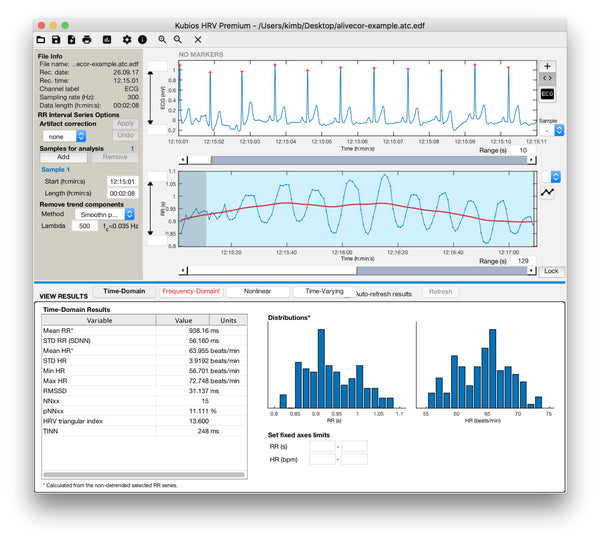Click the shaded gray region in RR plot

click(192, 209)
